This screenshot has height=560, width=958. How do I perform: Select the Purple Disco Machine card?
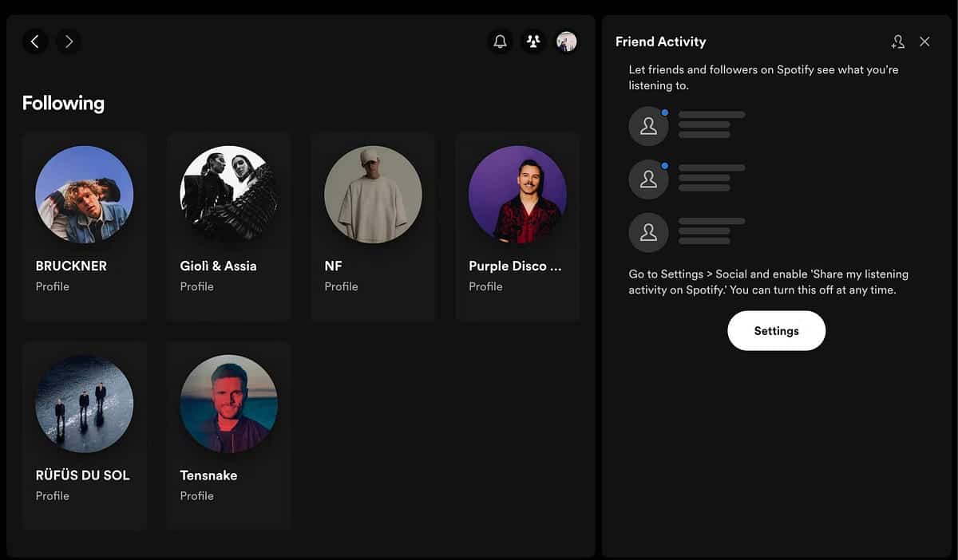pyautogui.click(x=517, y=194)
